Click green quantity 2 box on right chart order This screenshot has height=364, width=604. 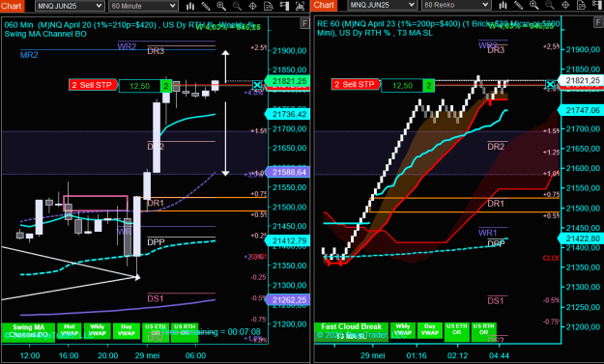pos(429,85)
